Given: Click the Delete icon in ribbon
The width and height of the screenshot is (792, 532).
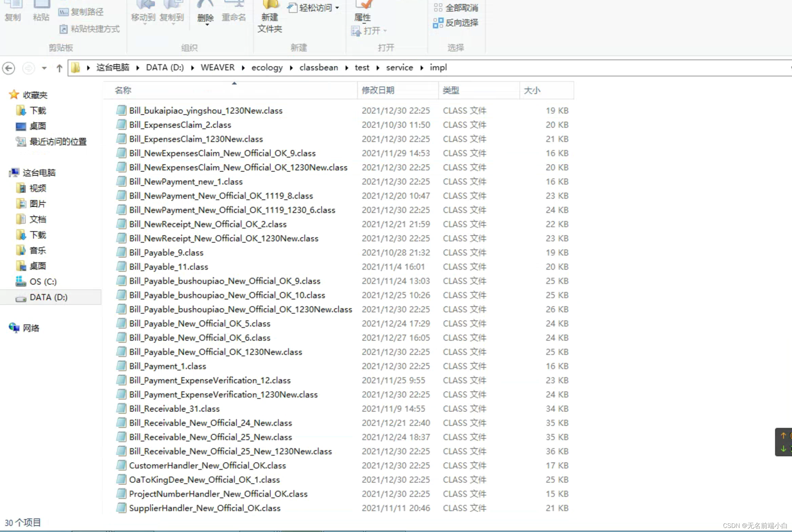Looking at the screenshot, I should point(205,5).
